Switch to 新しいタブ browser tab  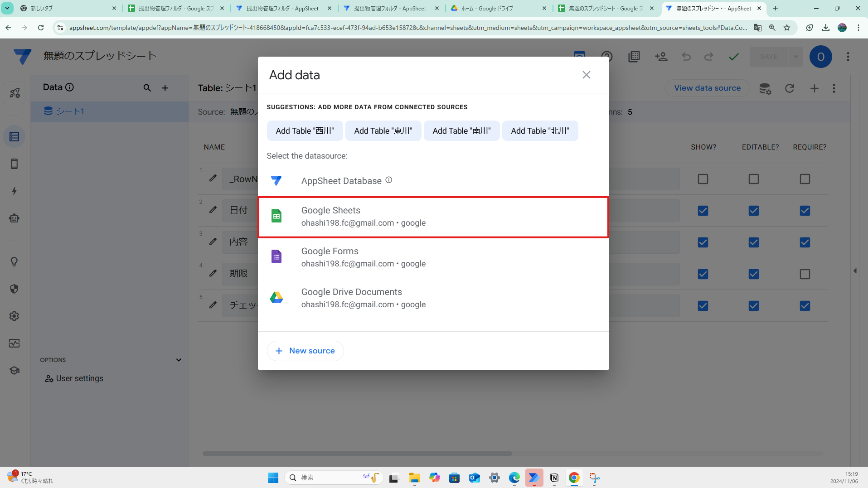[68, 8]
